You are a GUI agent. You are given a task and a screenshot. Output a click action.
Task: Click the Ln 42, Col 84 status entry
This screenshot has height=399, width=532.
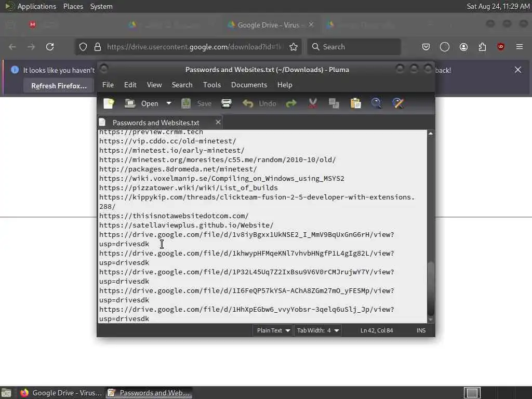pos(377,330)
